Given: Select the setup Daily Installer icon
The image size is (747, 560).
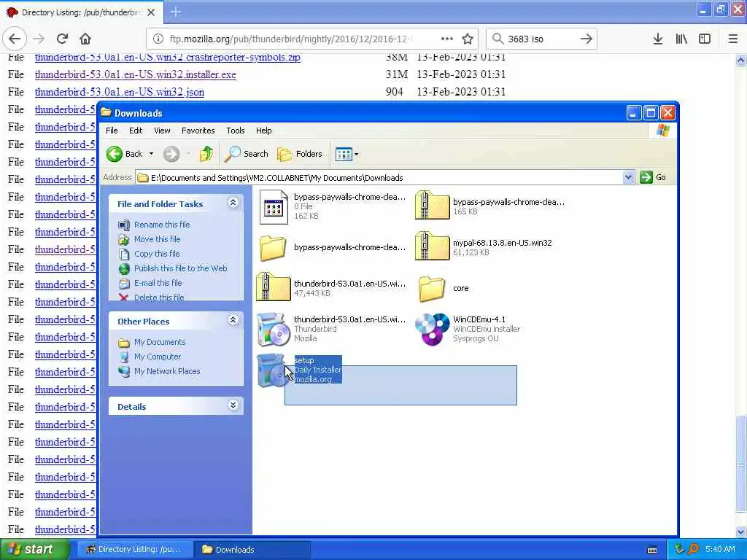Looking at the screenshot, I should [273, 370].
